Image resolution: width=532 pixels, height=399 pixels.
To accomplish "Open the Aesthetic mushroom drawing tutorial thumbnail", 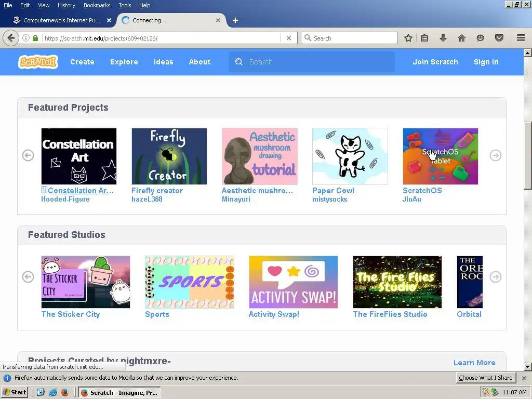I will point(260,156).
